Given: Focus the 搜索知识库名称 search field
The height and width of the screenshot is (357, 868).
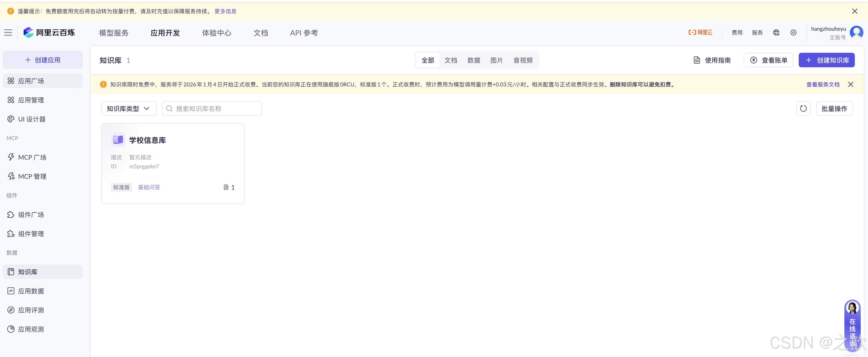Looking at the screenshot, I should [216, 108].
